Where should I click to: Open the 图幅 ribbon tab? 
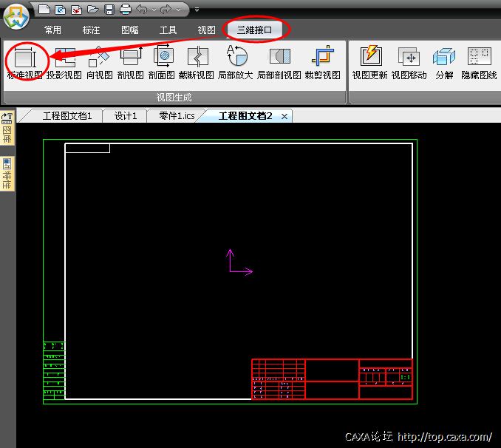click(130, 30)
